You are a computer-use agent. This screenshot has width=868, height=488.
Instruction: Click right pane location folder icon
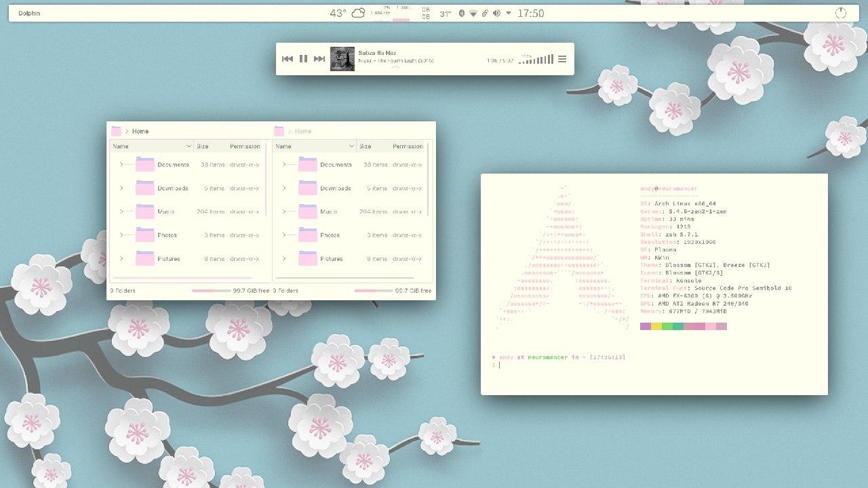pyautogui.click(x=279, y=131)
